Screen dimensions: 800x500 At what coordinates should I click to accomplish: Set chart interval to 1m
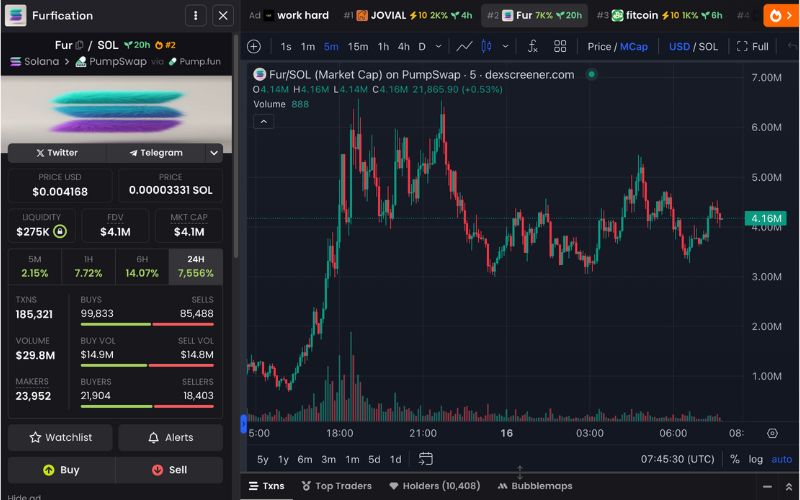308,46
